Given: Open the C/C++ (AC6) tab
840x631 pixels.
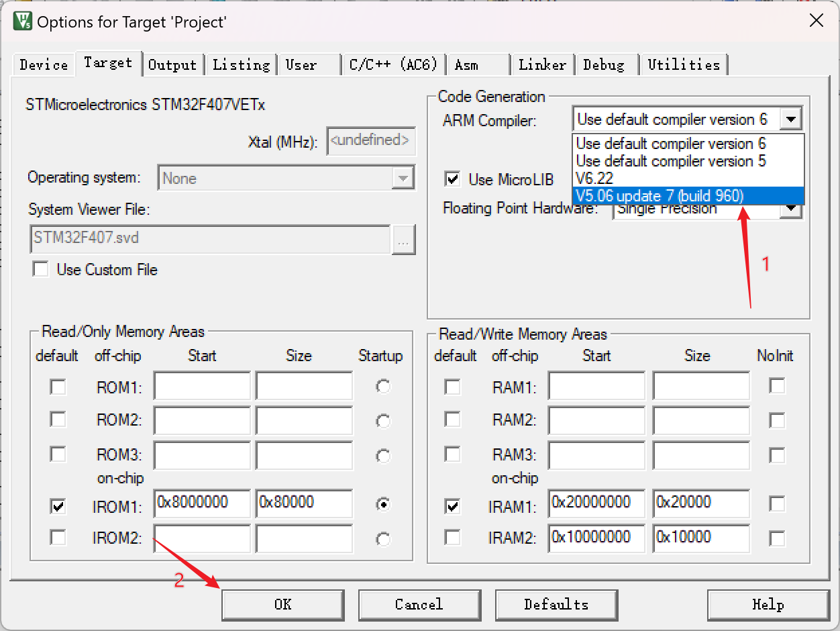Looking at the screenshot, I should click(393, 64).
